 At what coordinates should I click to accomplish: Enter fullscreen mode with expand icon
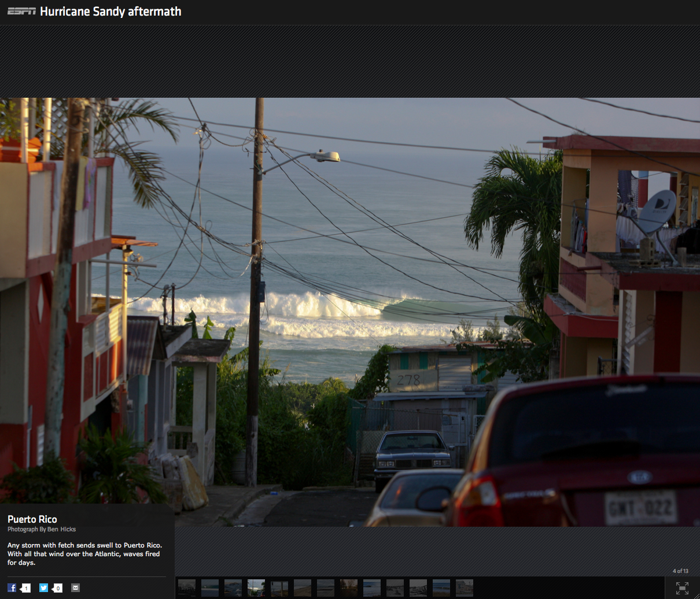(x=682, y=588)
